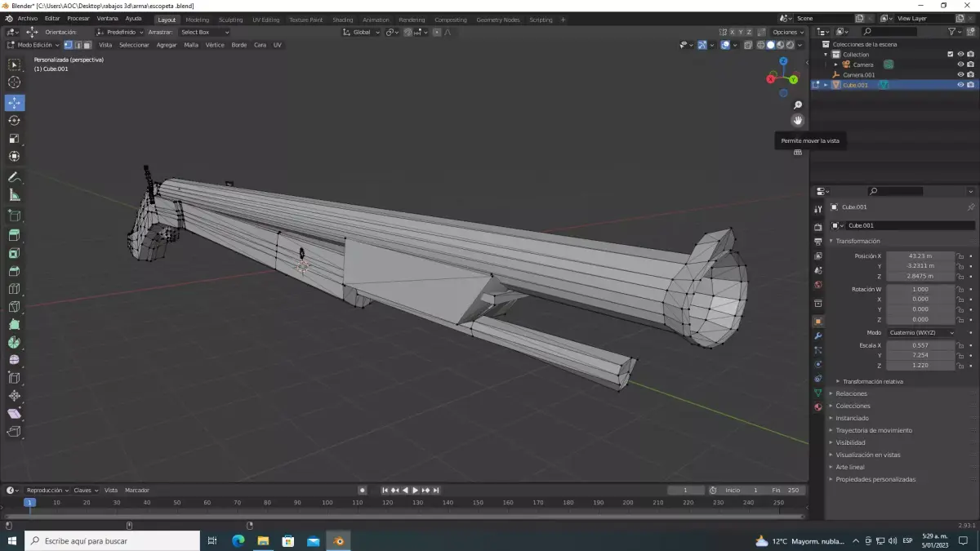Open the Modo Edición mode dropdown
This screenshot has height=551, width=980.
click(x=33, y=45)
